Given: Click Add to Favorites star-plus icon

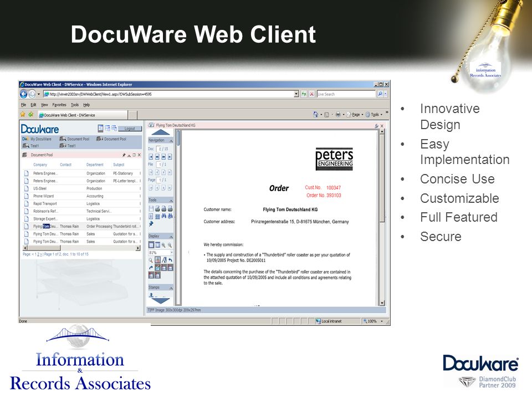Looking at the screenshot, I should click(x=31, y=114).
